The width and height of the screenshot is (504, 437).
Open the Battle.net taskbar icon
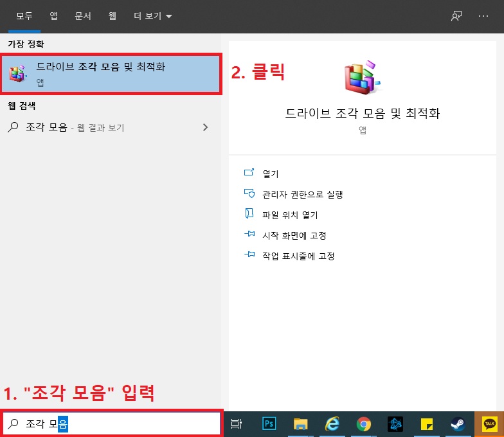395,424
